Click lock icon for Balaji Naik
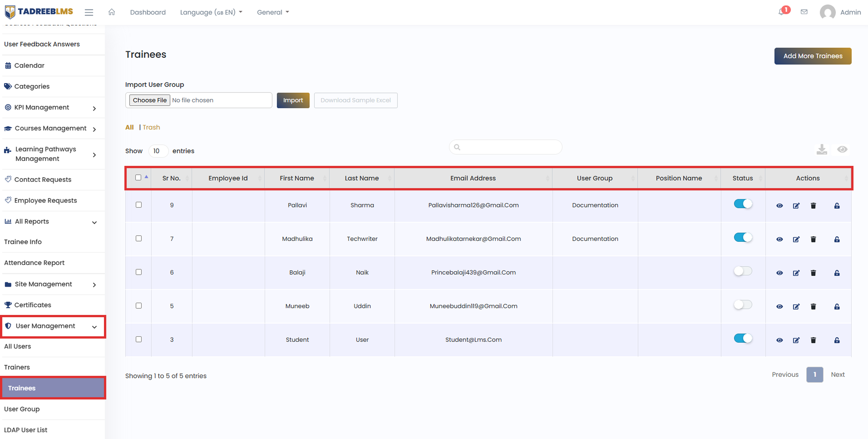This screenshot has width=868, height=439. pyautogui.click(x=837, y=273)
